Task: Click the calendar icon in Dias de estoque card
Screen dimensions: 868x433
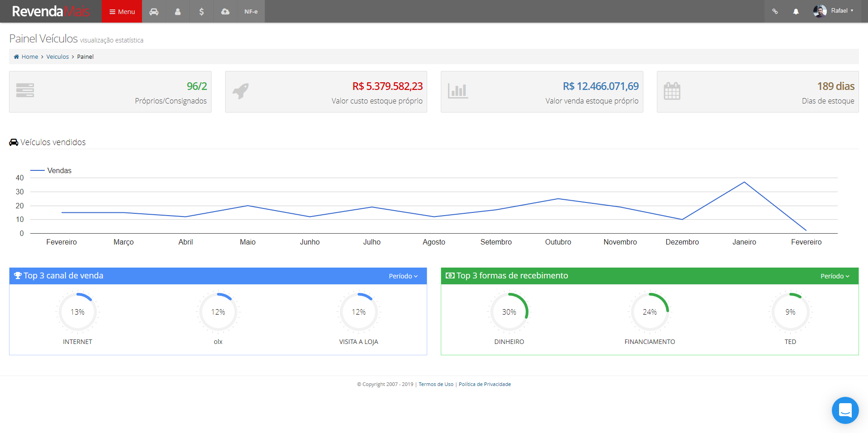Action: (672, 91)
